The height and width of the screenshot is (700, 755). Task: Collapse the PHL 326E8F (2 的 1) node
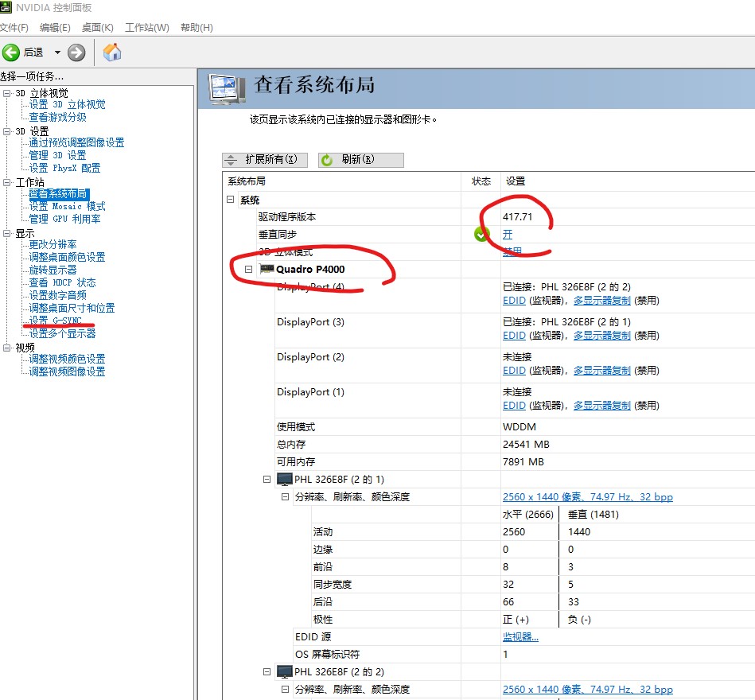tap(267, 479)
